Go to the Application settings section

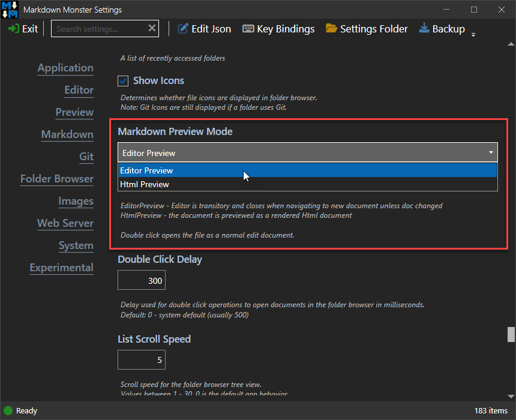tap(65, 68)
